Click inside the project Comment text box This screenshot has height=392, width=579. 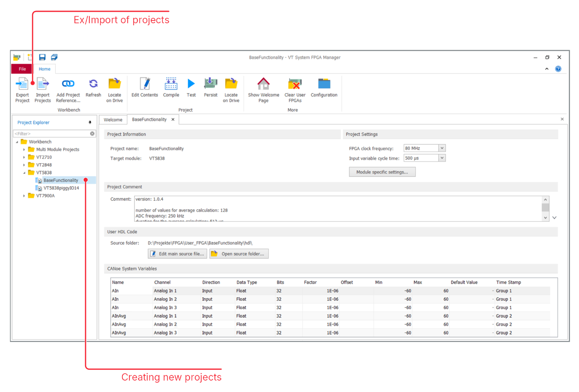(338, 209)
